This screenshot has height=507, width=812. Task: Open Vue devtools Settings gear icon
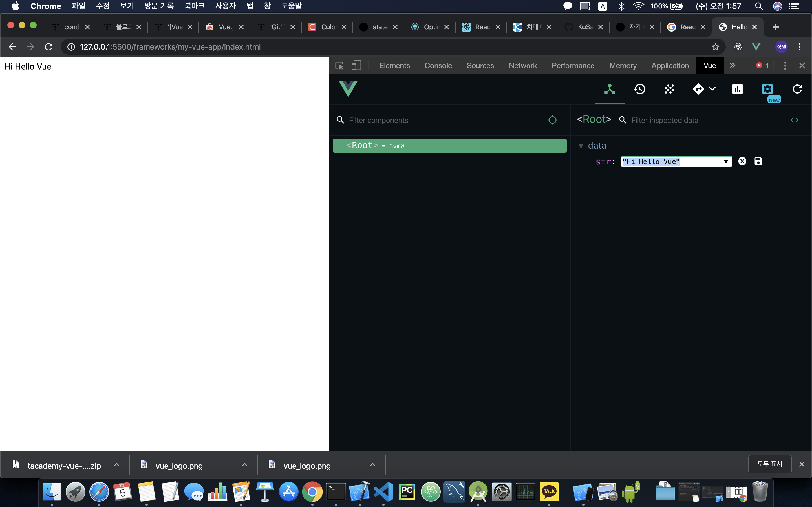pos(767,89)
